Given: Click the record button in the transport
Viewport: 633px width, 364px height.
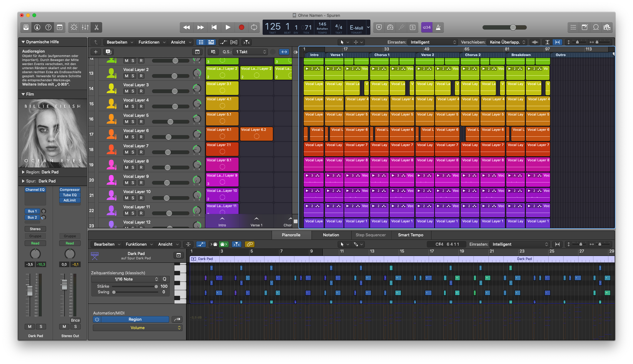Looking at the screenshot, I should tap(241, 27).
